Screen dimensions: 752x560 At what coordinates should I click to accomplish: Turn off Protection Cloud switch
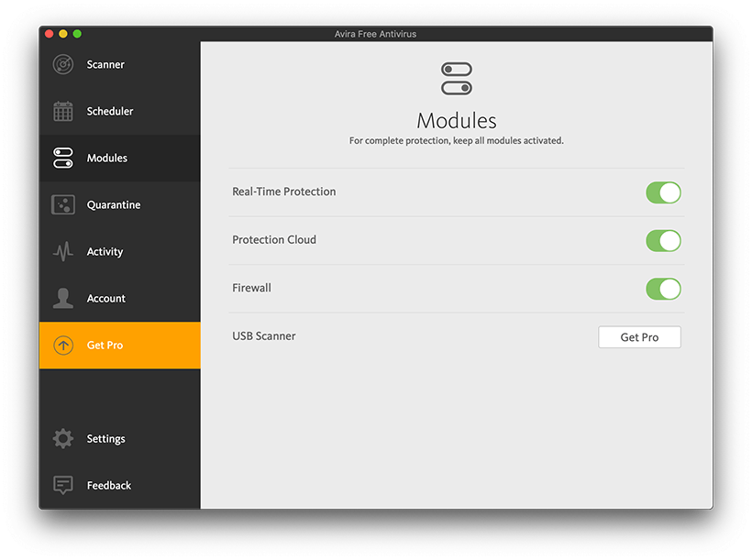[663, 241]
